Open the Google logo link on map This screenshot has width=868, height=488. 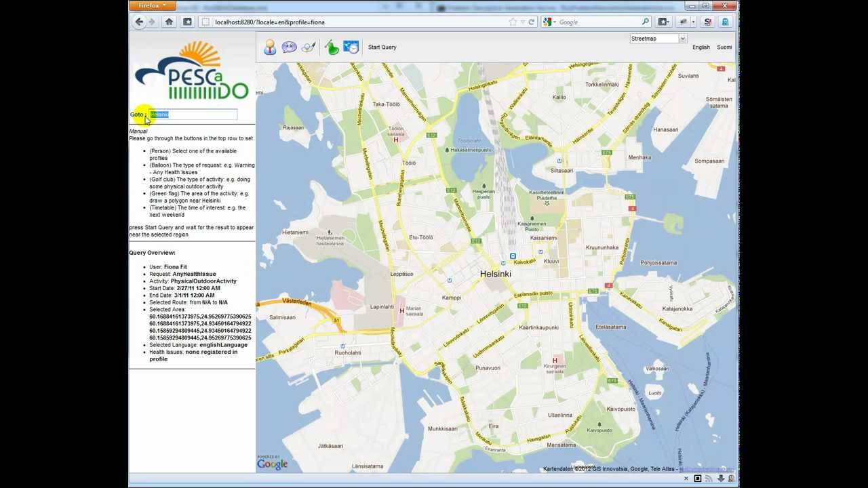click(273, 464)
